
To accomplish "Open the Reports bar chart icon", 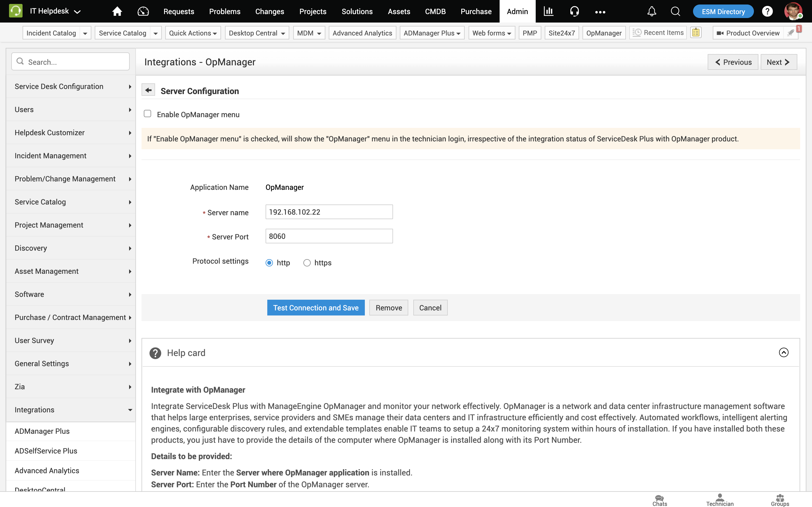I will pyautogui.click(x=548, y=11).
